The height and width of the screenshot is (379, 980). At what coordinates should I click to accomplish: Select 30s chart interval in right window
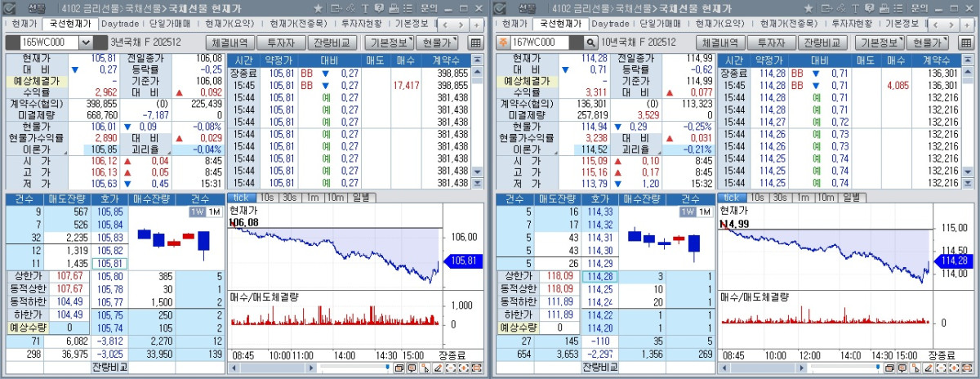(780, 198)
